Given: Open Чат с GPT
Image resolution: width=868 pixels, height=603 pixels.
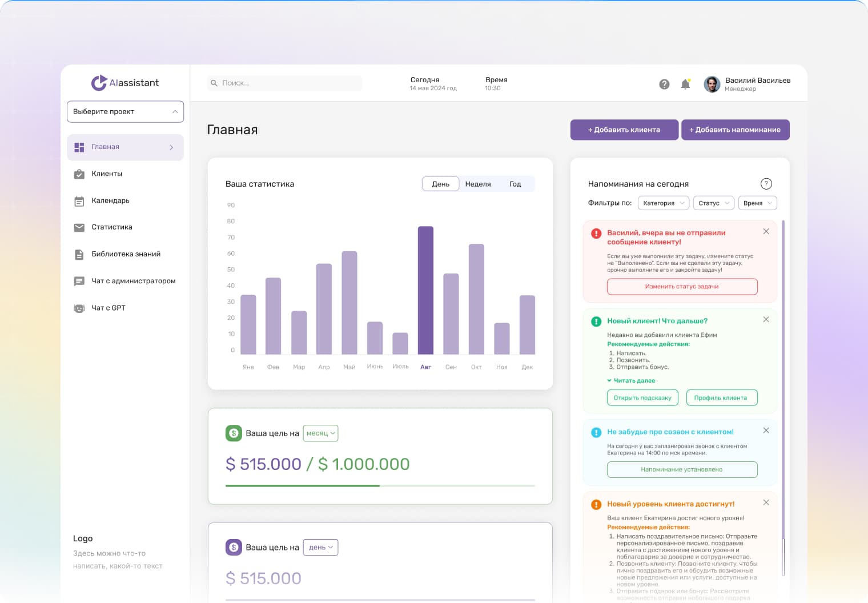Looking at the screenshot, I should point(108,308).
